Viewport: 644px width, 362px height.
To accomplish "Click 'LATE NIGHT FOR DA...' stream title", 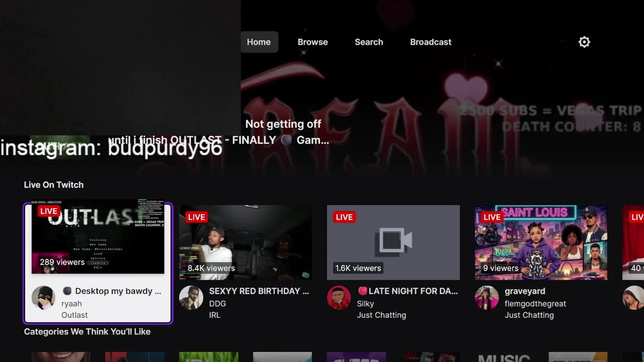I will tap(408, 291).
